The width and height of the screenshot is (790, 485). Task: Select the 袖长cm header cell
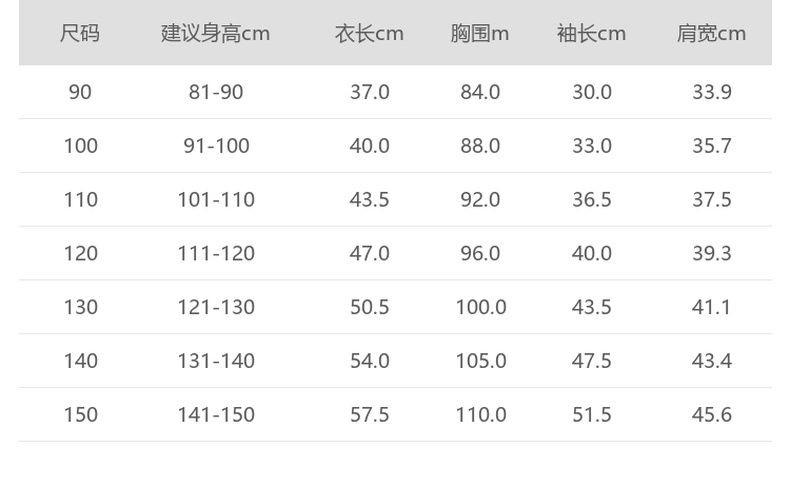[x=591, y=33]
